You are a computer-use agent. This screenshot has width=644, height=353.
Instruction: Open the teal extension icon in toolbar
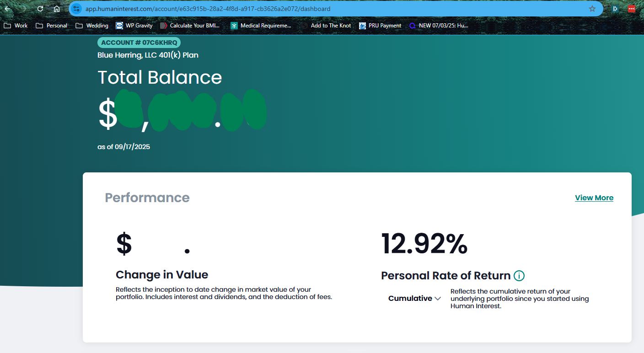coord(616,9)
